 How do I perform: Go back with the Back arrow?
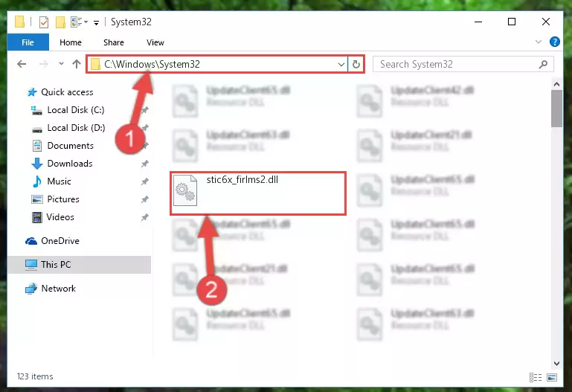pyautogui.click(x=22, y=64)
